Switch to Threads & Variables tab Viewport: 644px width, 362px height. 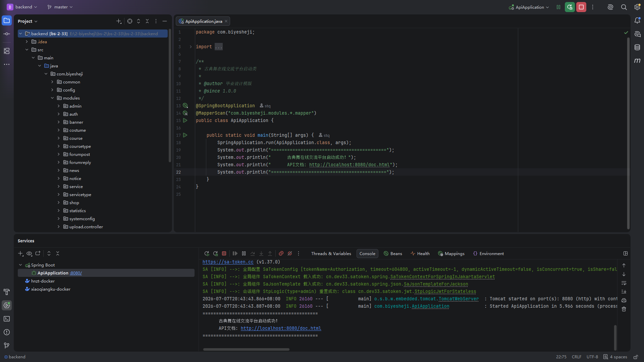tap(331, 254)
